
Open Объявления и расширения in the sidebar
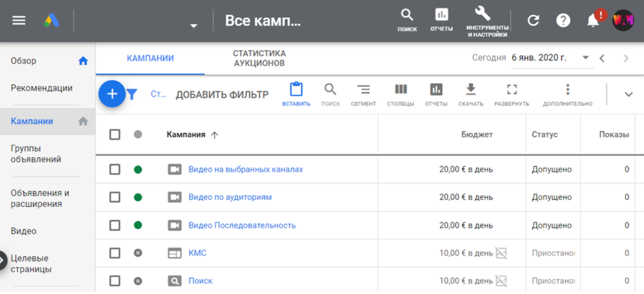(x=40, y=198)
